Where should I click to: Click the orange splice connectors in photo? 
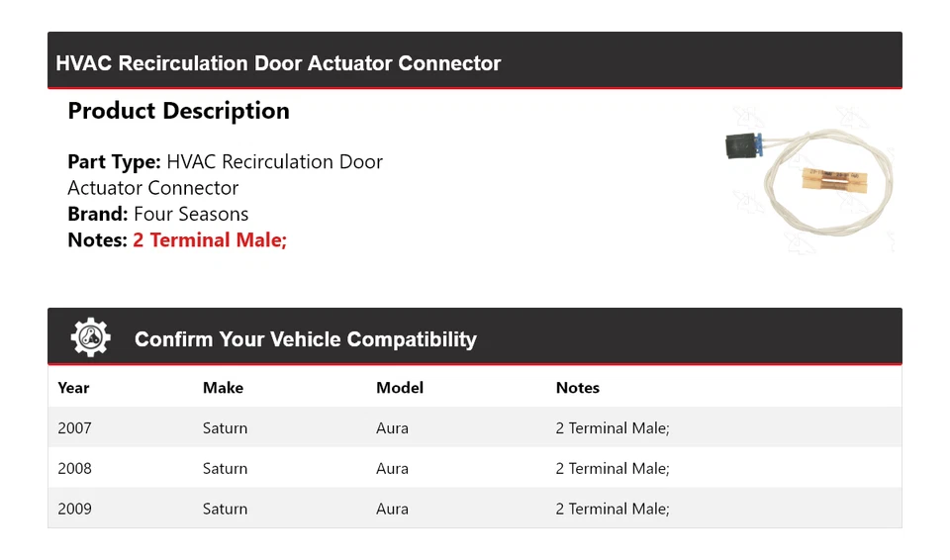834,180
